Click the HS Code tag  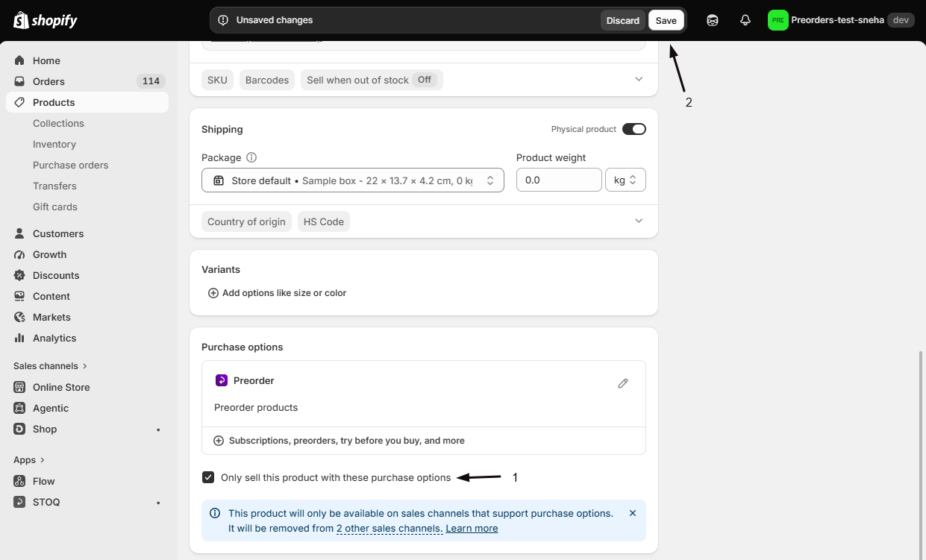tap(324, 221)
